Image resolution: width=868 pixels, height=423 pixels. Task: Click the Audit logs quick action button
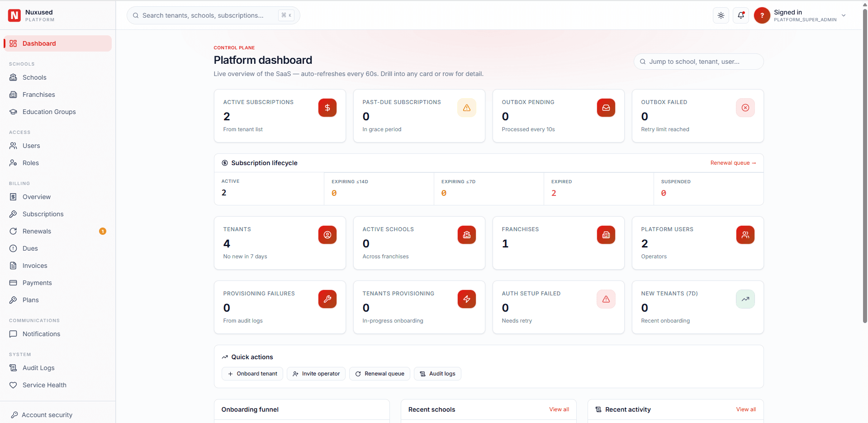(x=437, y=374)
